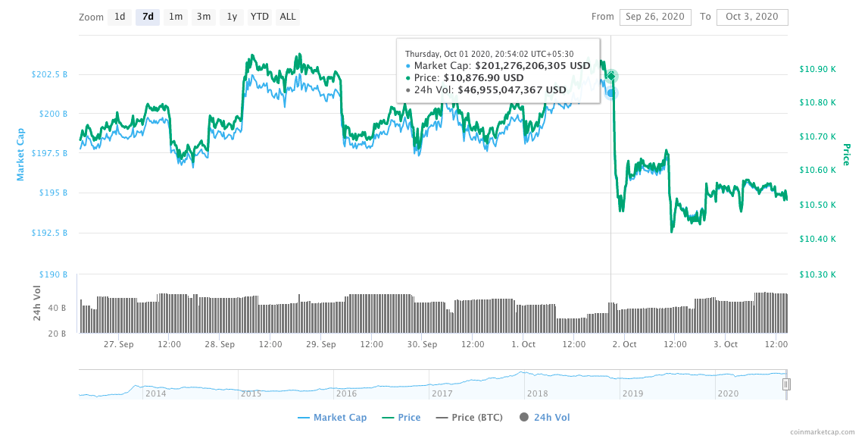Viewport: 868px width, 445px height.
Task: Click the $10.70 K price axis label
Action: point(817,136)
